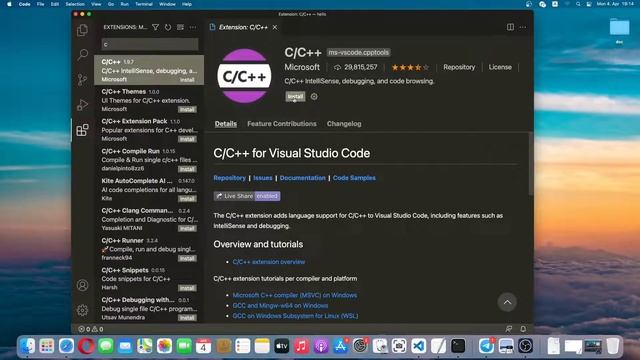The width and height of the screenshot is (640, 360).
Task: Open the Accounts icon in activity bar
Action: pos(82,285)
